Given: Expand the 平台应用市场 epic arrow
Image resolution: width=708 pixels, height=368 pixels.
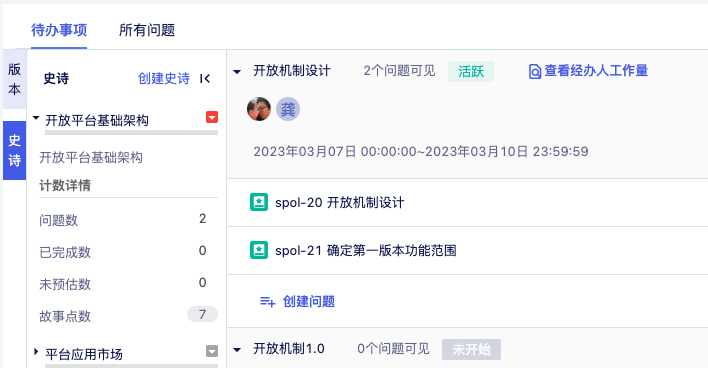Looking at the screenshot, I should (36, 351).
